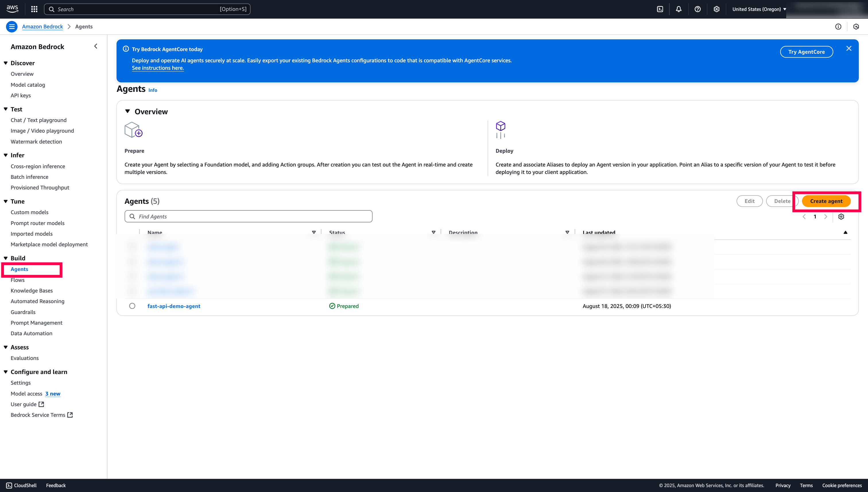Go to Model catalog in sidebar
Viewport: 868px width, 492px height.
pos(28,84)
